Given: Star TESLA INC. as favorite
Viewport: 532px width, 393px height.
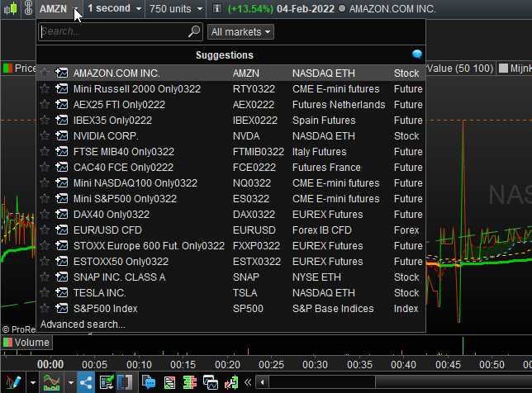Looking at the screenshot, I should [45, 292].
